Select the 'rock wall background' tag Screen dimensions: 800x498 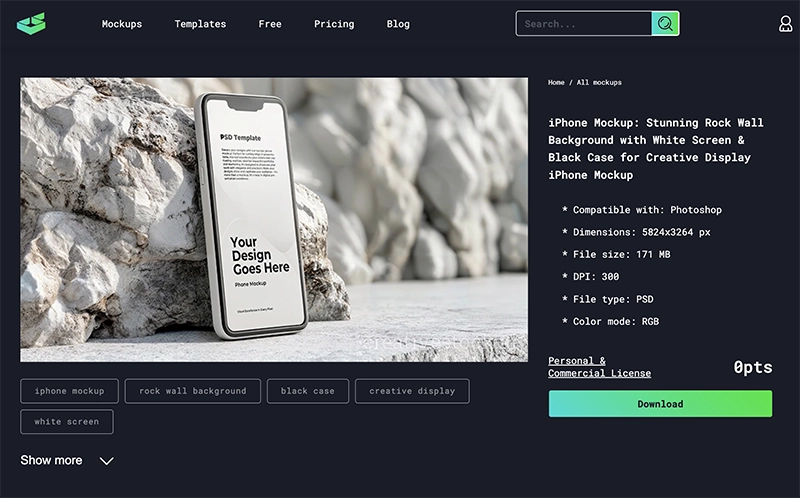[193, 391]
